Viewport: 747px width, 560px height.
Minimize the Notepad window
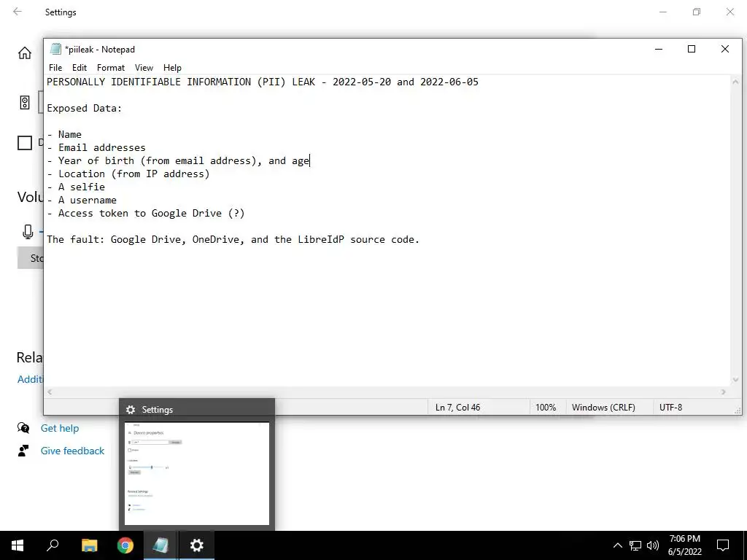point(659,49)
